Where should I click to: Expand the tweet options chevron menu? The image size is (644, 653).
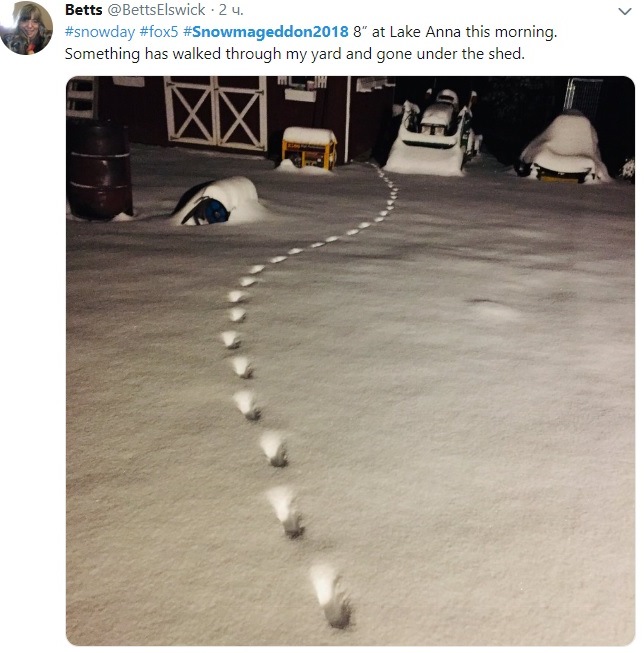[x=624, y=11]
